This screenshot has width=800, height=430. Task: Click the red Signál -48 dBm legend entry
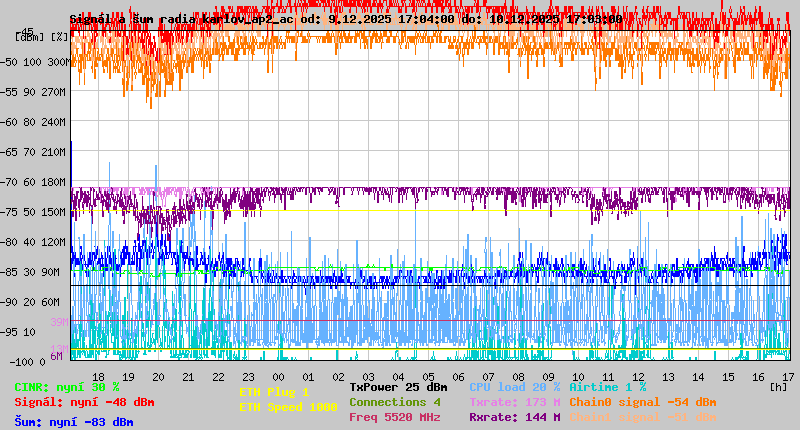coord(84,402)
